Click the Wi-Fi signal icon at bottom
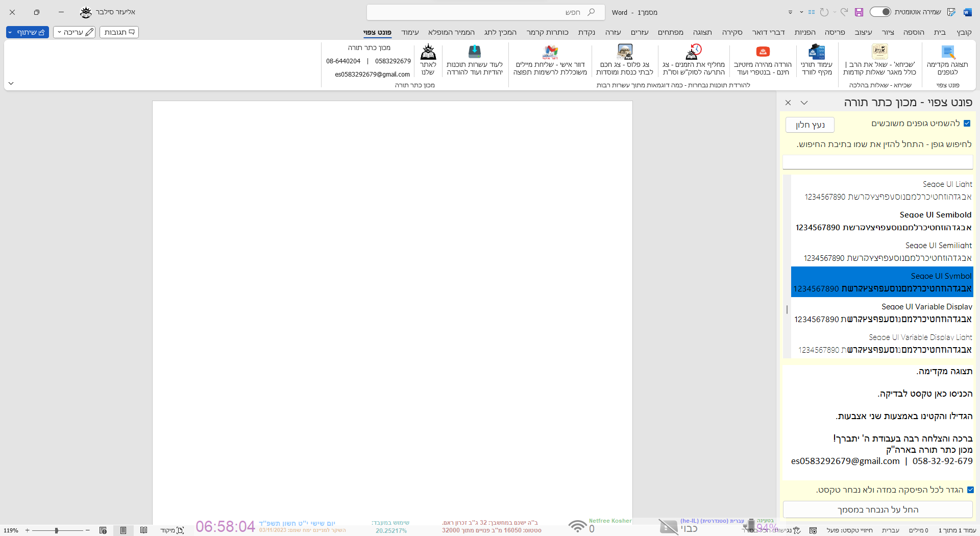Viewport: 980px width, 536px height. point(578,526)
